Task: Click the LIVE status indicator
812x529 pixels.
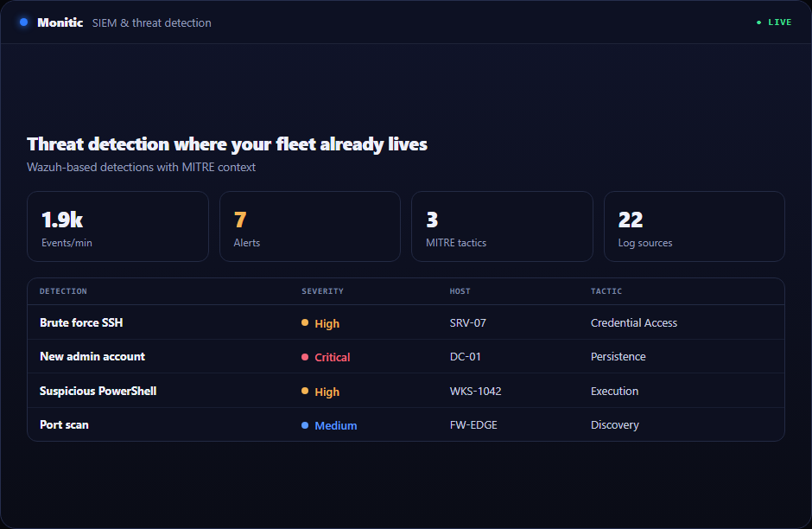Action: pos(774,22)
